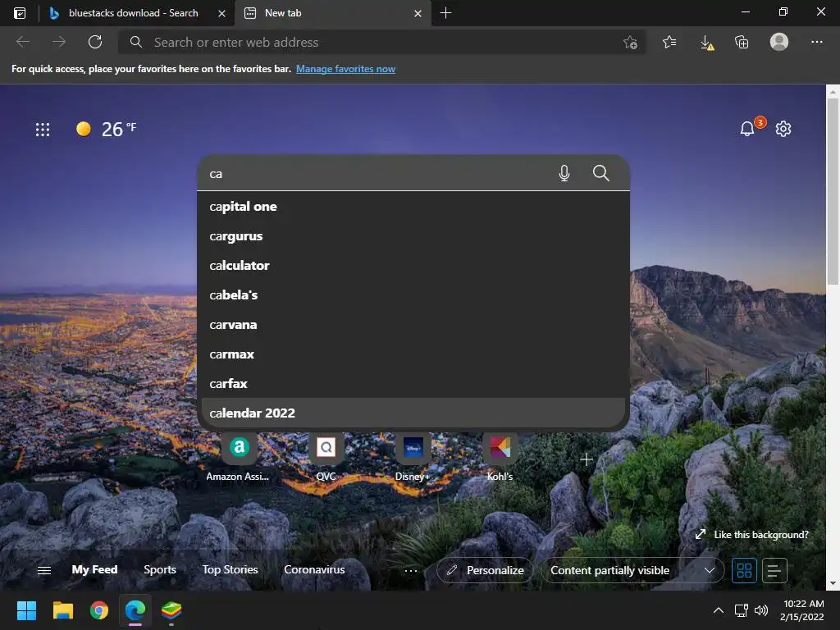
Task: Click Like this background? link
Action: click(752, 535)
